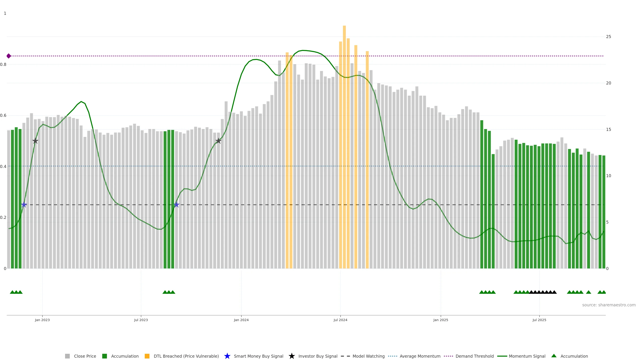Toggle the Close Price legend entry
This screenshot has width=644, height=362.
tap(85, 356)
